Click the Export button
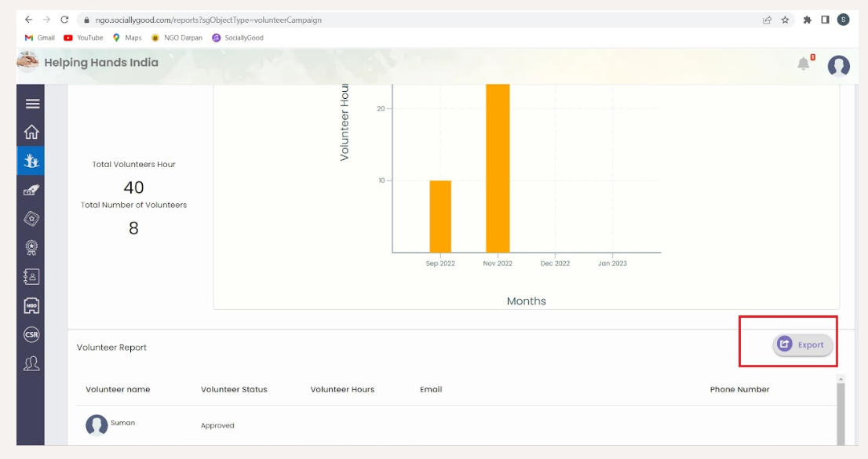Image resolution: width=868 pixels, height=459 pixels. point(803,344)
